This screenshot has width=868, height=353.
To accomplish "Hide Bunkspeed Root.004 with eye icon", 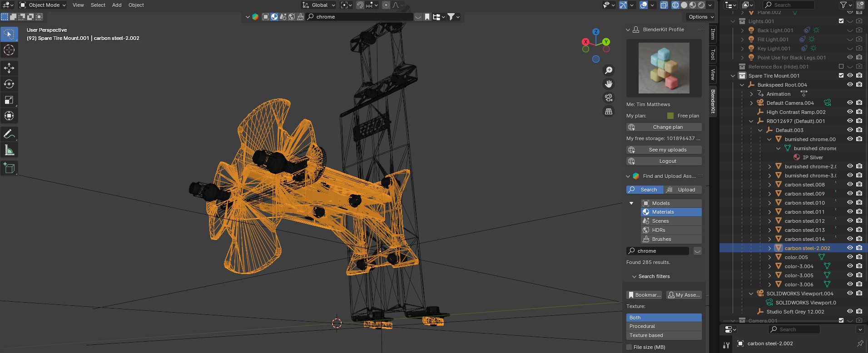I will pos(850,84).
